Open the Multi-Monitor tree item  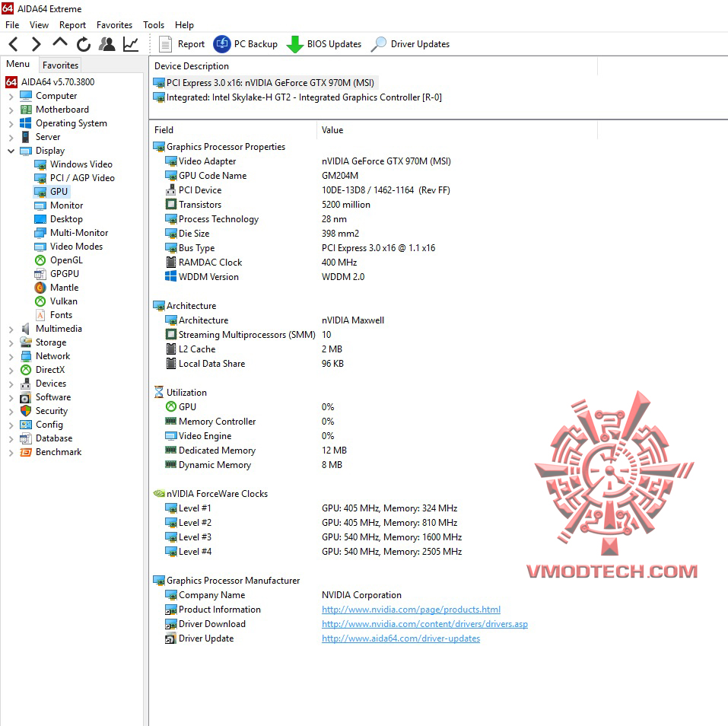pyautogui.click(x=72, y=233)
